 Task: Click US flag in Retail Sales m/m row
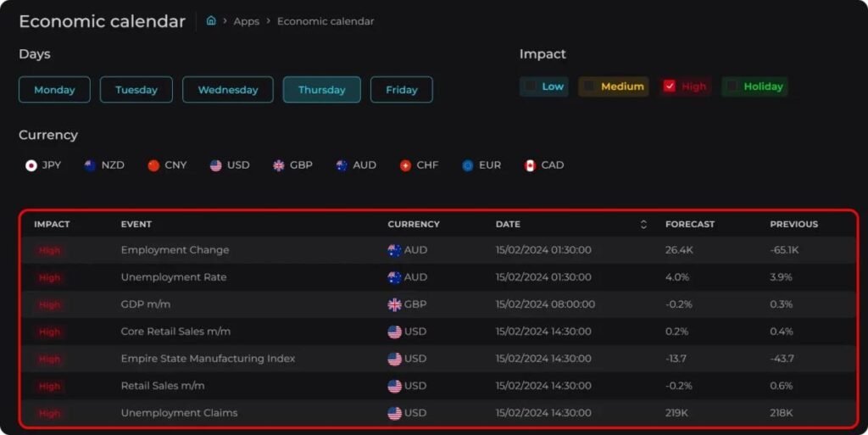394,387
